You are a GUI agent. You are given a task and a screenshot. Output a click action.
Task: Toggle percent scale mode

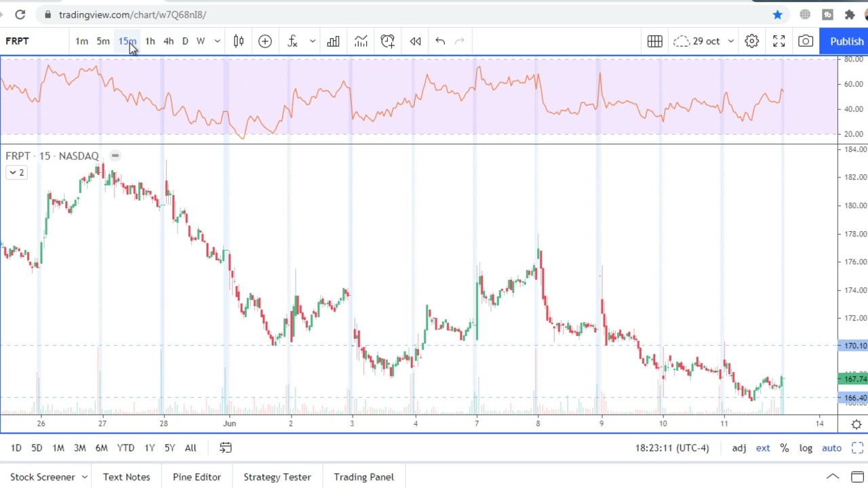[x=785, y=448]
